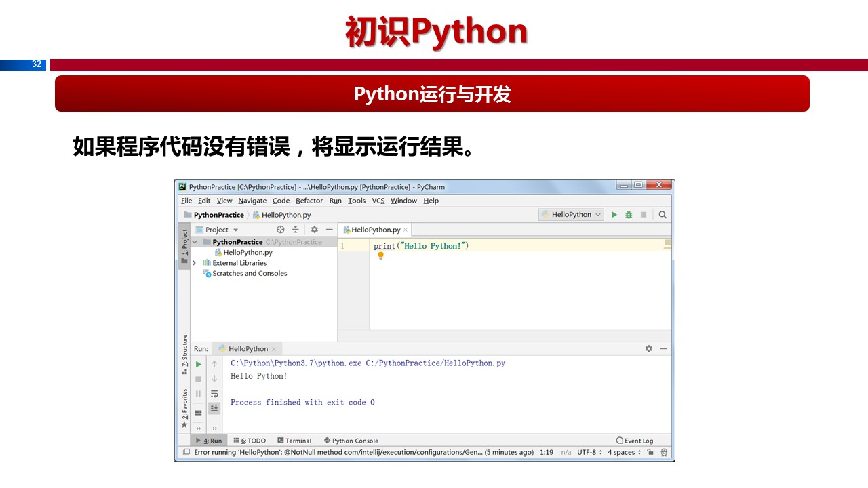The image size is (868, 488).
Task: Click the pause output icon in Run panel
Action: [199, 393]
